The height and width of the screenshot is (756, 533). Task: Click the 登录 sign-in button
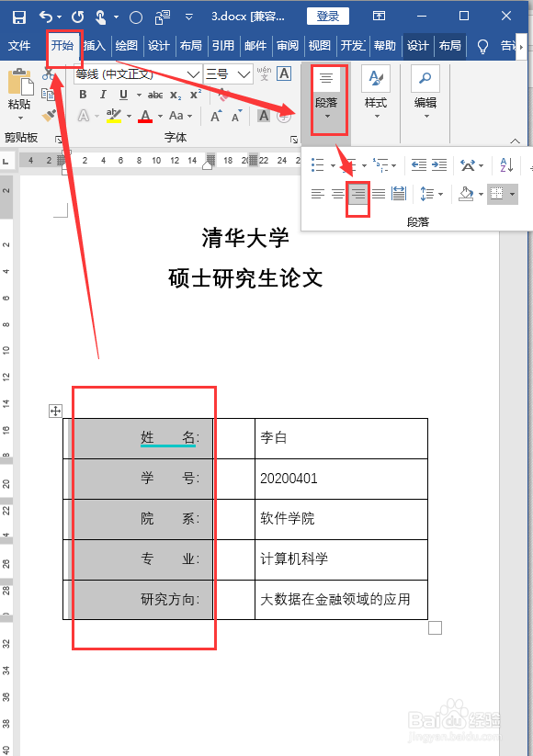pos(327,17)
